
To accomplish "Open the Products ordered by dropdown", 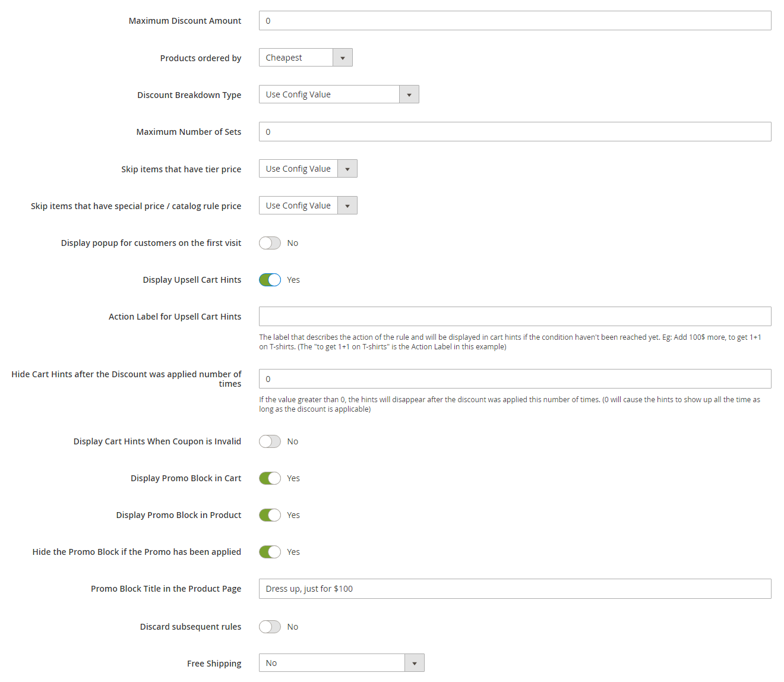I will coord(306,58).
